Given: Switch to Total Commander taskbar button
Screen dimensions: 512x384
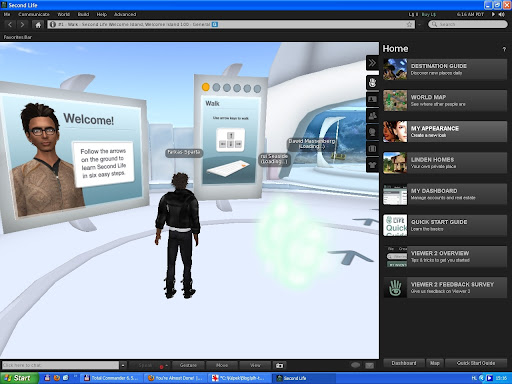Looking at the screenshot, I should pyautogui.click(x=111, y=378).
